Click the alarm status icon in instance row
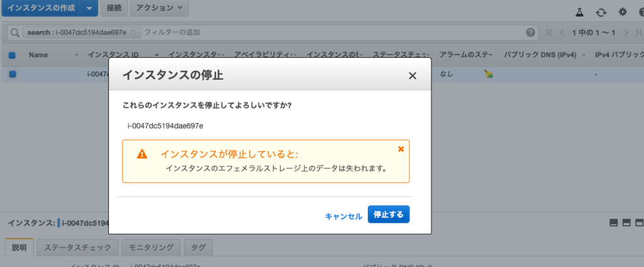Viewport: 644px width, 267px height. 488,74
